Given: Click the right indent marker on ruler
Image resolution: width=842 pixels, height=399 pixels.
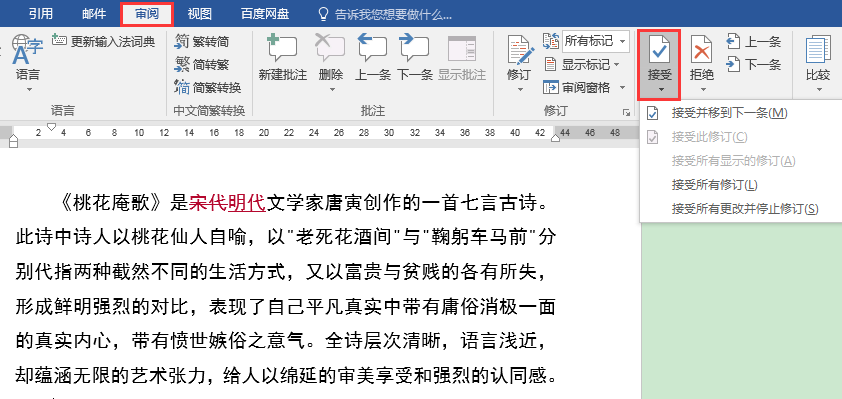Looking at the screenshot, I should click(556, 139).
